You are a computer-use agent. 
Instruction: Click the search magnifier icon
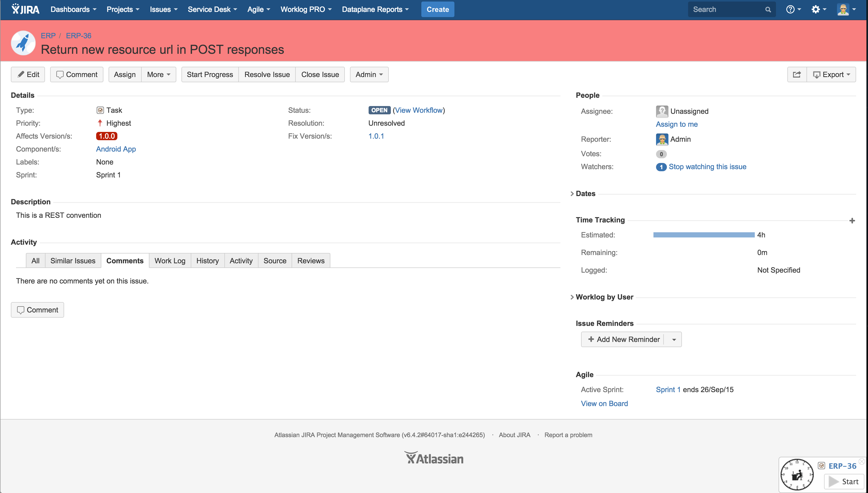pos(768,10)
